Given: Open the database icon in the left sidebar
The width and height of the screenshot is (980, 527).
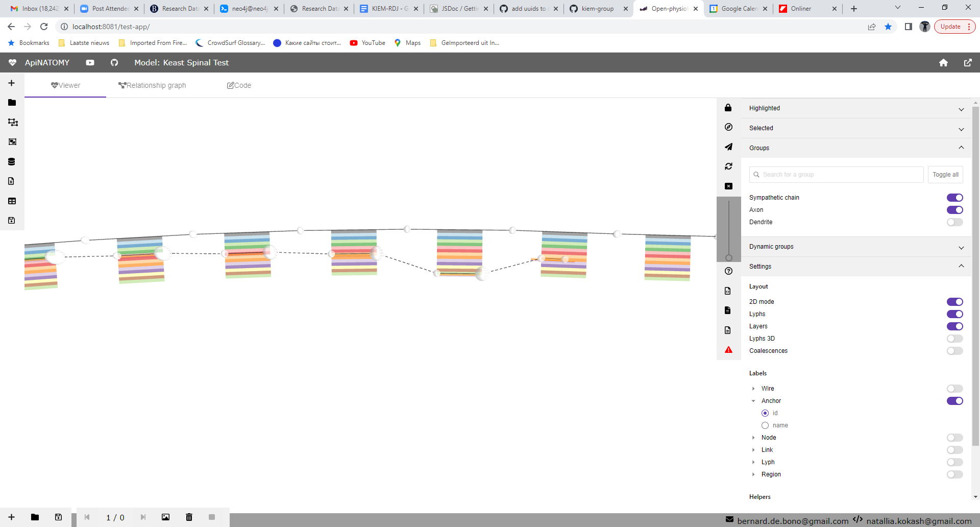Looking at the screenshot, I should pos(12,161).
